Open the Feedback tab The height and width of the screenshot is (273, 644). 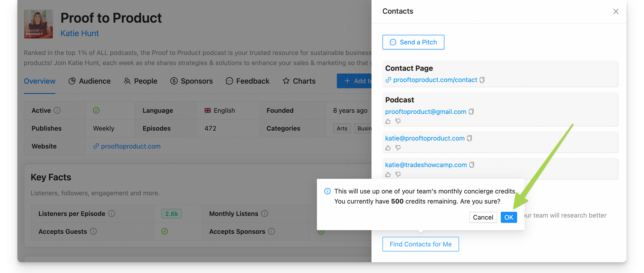pyautogui.click(x=248, y=81)
